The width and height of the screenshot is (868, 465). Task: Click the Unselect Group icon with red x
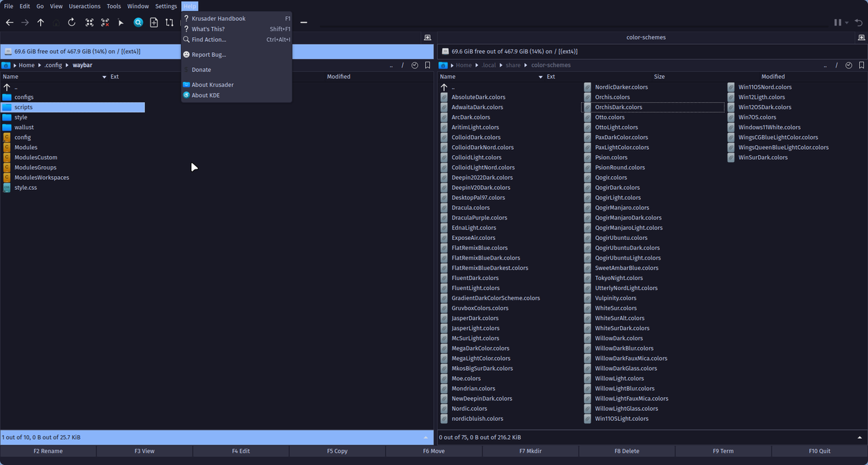[x=105, y=22]
